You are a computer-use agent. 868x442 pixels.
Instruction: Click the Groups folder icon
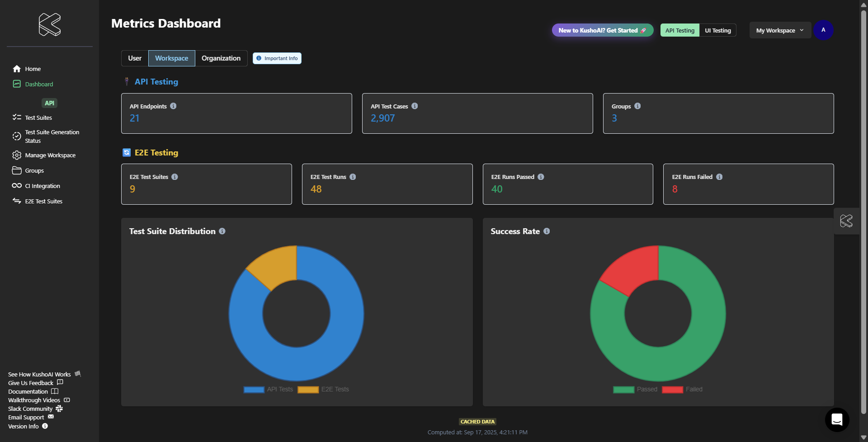pos(17,170)
